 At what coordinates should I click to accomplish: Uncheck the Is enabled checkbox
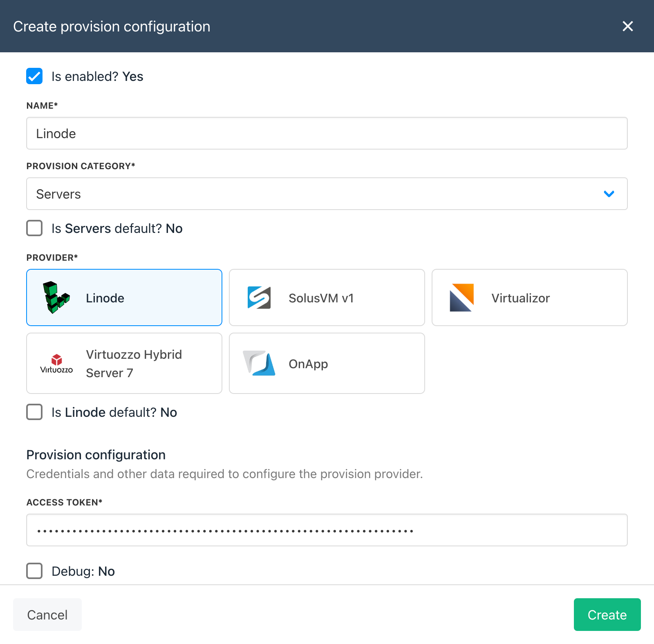pyautogui.click(x=34, y=76)
